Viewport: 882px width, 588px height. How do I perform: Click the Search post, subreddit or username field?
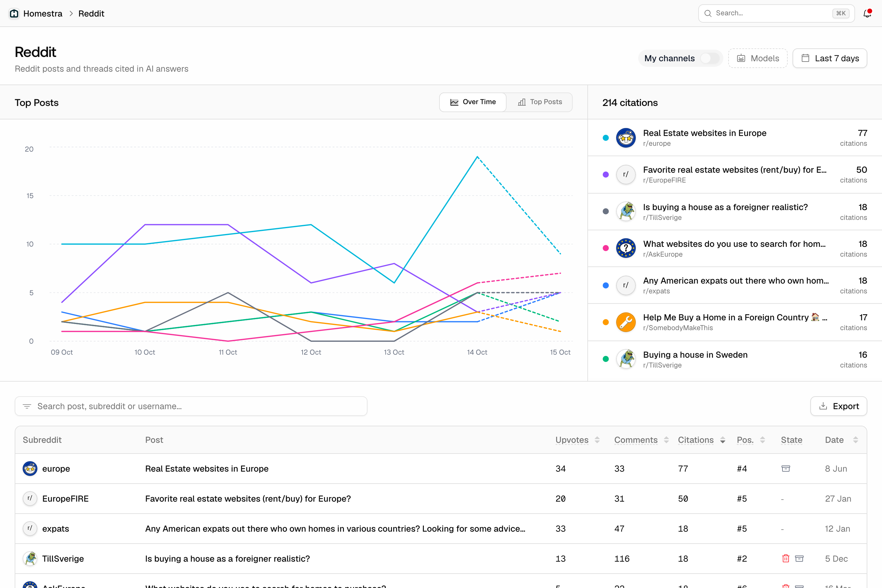pyautogui.click(x=191, y=406)
